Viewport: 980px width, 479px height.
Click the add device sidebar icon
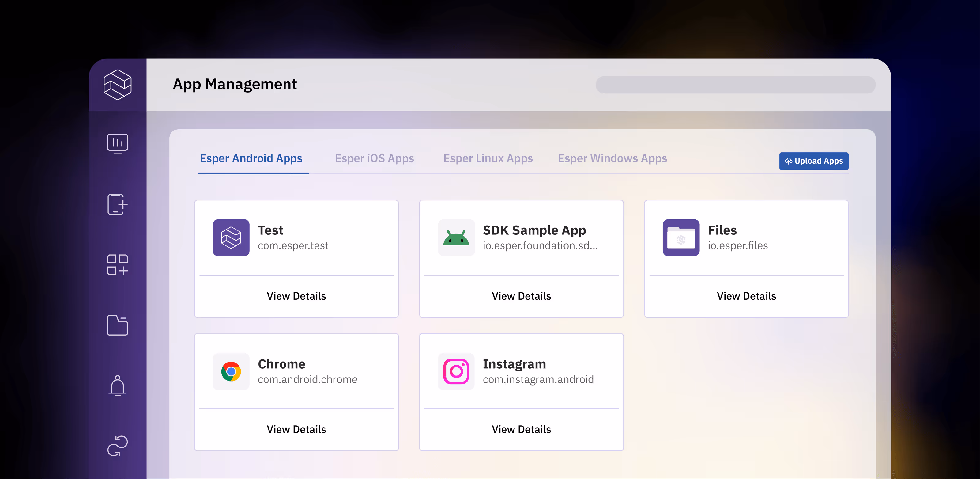[117, 204]
